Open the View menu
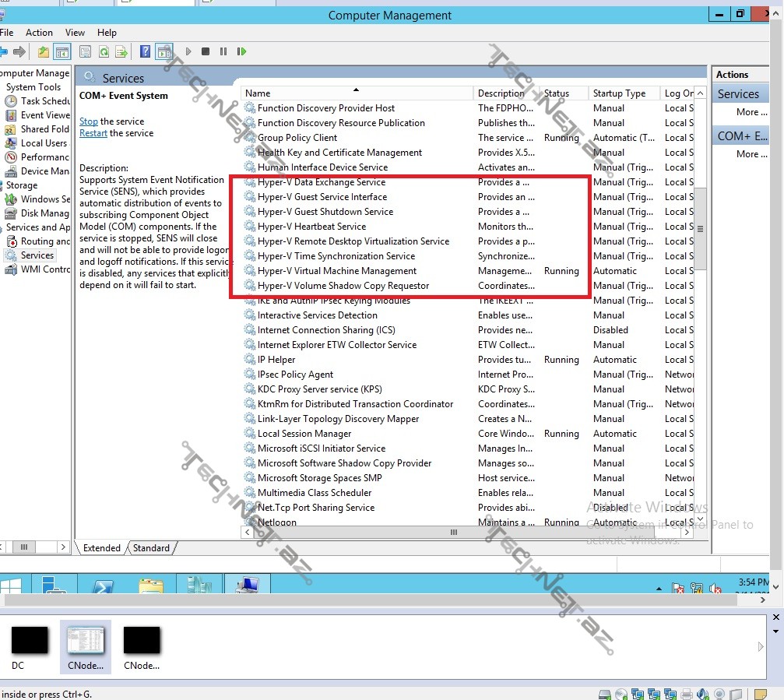Screen dimensions: 784x700 76,33
